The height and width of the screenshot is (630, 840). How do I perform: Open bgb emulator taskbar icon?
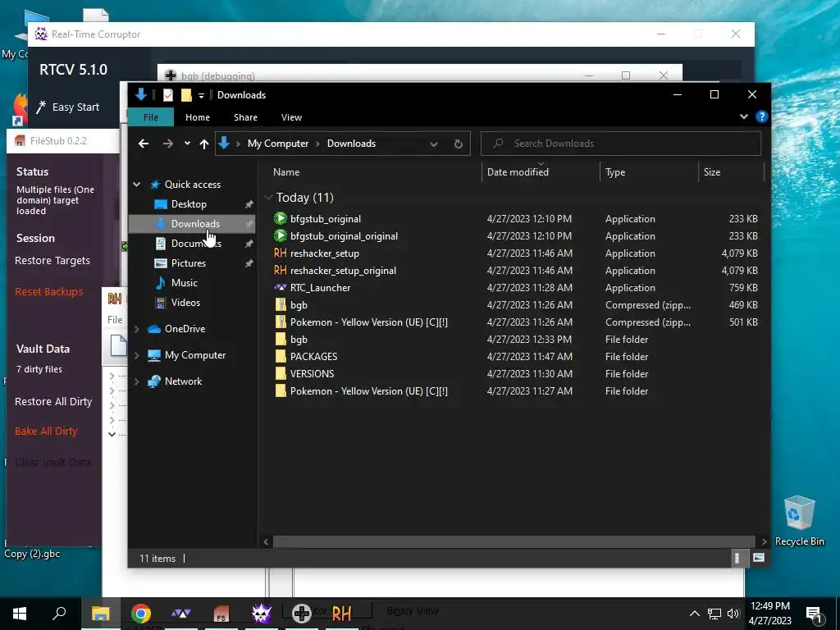point(302,614)
